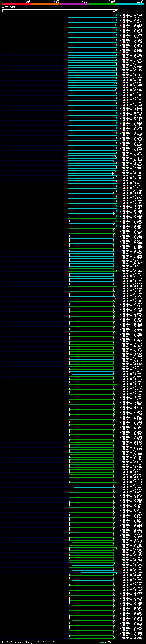Open hit UniRef100_Q4PRJ8
146x644 pixels.
(x=131, y=17)
